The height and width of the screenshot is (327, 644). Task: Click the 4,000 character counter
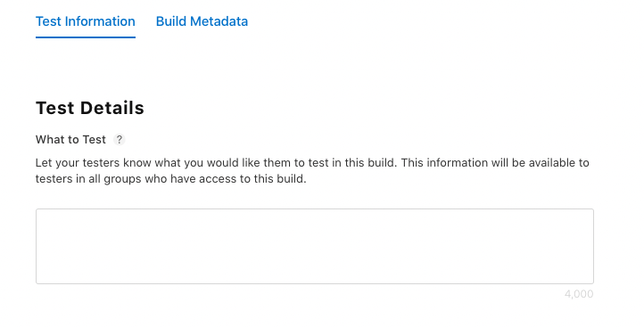click(x=579, y=294)
